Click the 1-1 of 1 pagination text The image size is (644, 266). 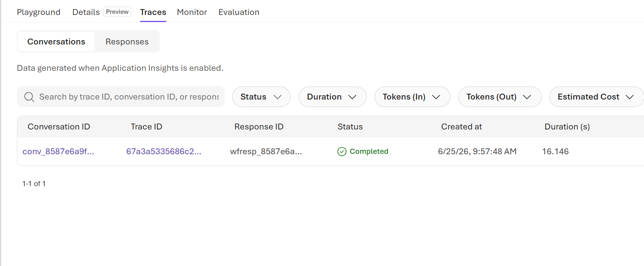[x=34, y=184]
